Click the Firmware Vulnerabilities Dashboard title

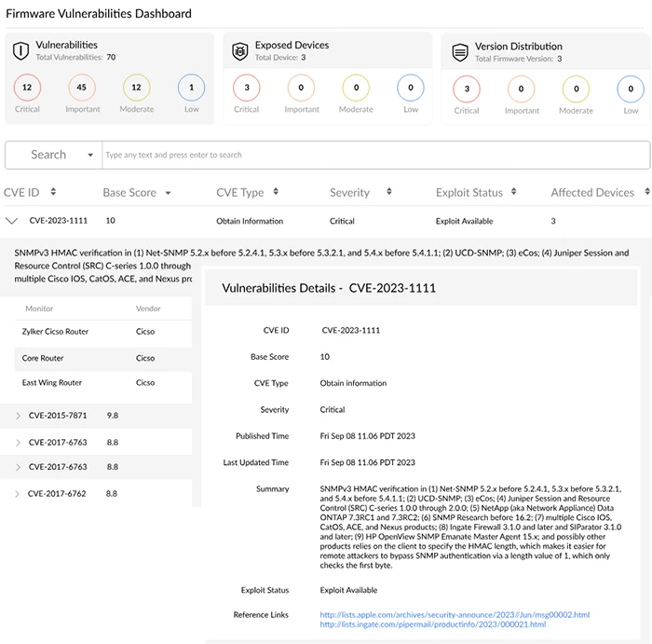99,14
